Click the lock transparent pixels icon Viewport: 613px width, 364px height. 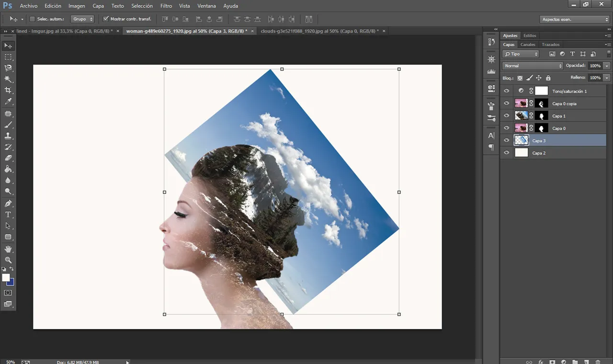coord(520,78)
